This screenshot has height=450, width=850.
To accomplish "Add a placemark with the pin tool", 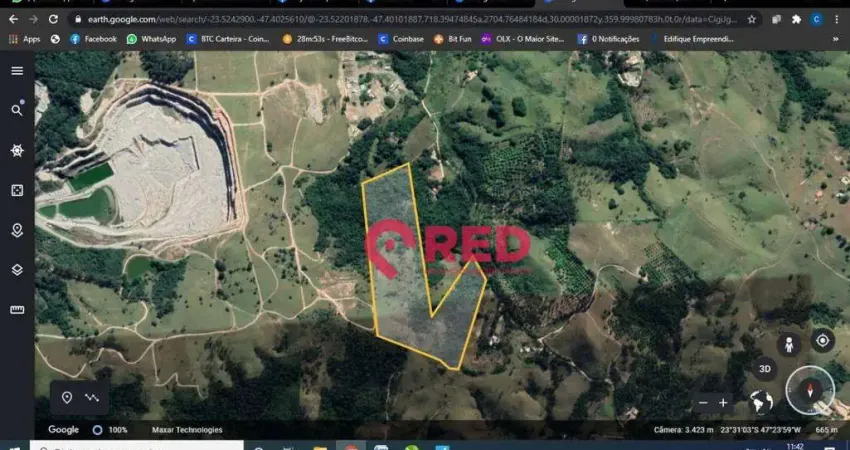I will coord(67,398).
